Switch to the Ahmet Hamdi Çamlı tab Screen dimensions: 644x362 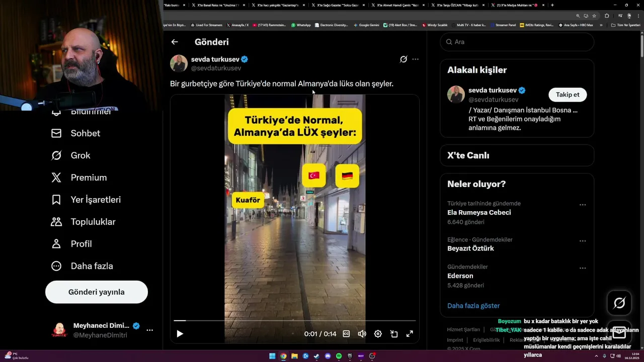pos(397,5)
